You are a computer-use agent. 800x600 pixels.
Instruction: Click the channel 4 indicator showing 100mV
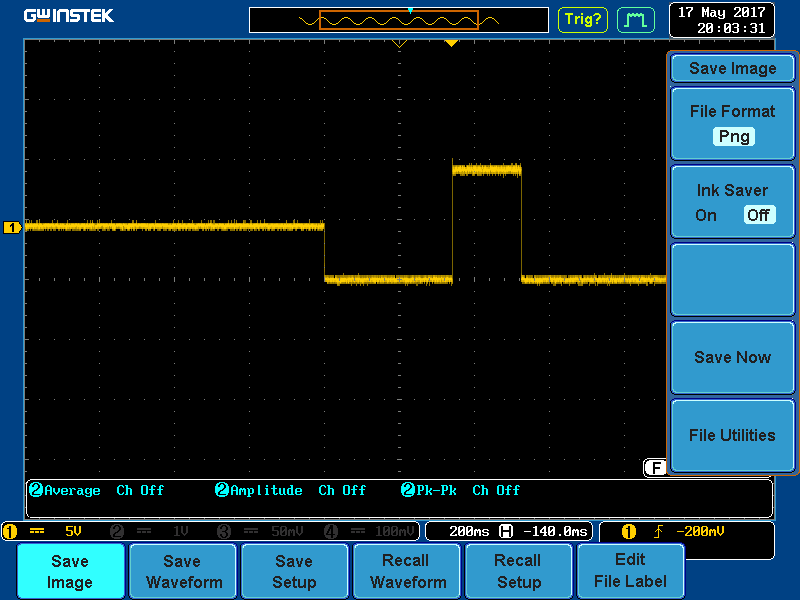coord(369,532)
